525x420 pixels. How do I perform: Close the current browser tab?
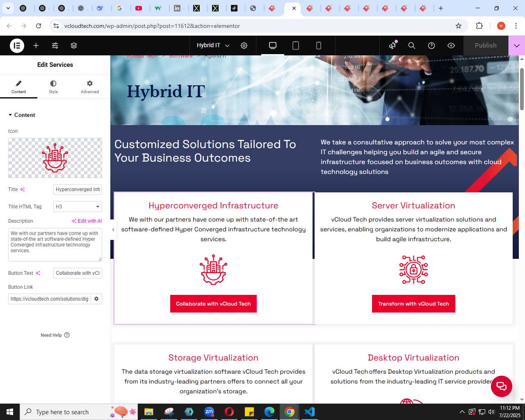(294, 8)
